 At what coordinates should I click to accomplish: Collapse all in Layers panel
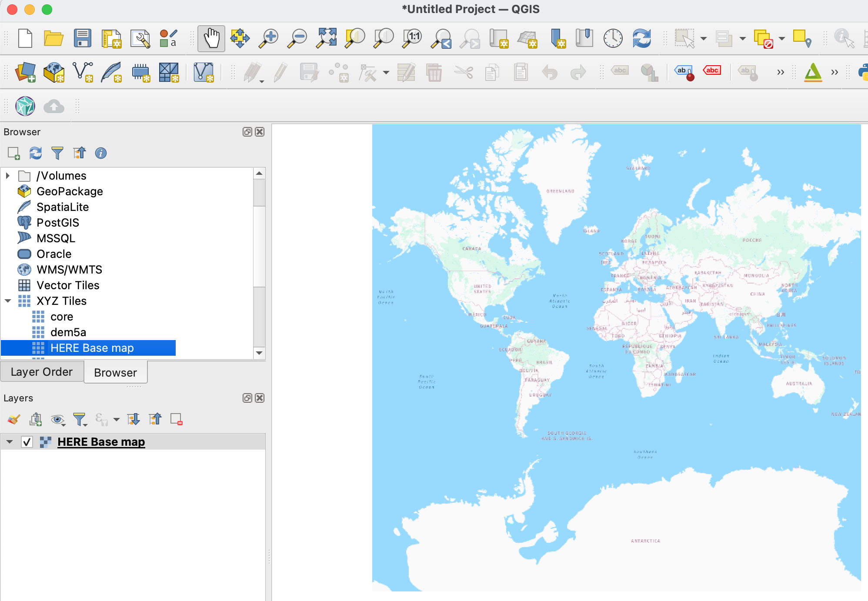pyautogui.click(x=155, y=419)
